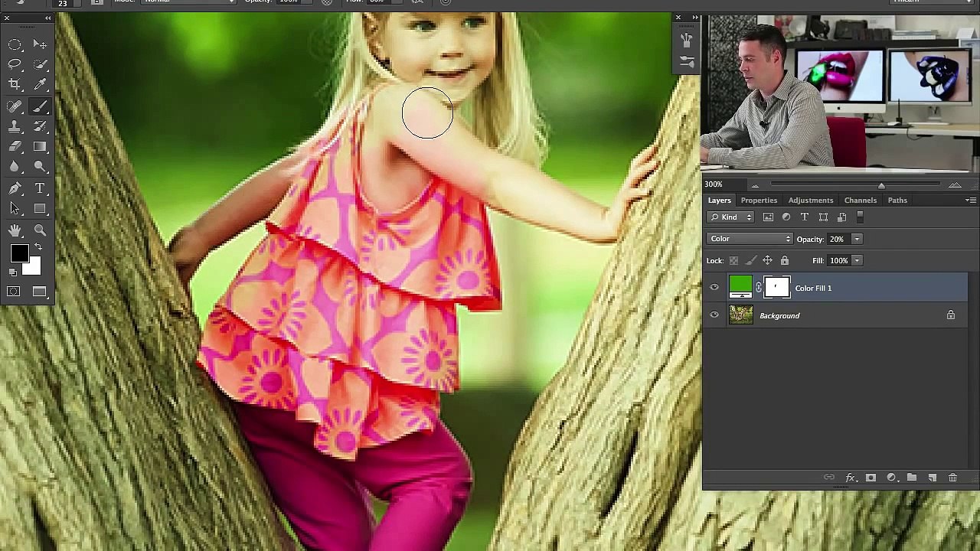Image resolution: width=980 pixels, height=551 pixels.
Task: Add a layer style with fx button
Action: (850, 478)
